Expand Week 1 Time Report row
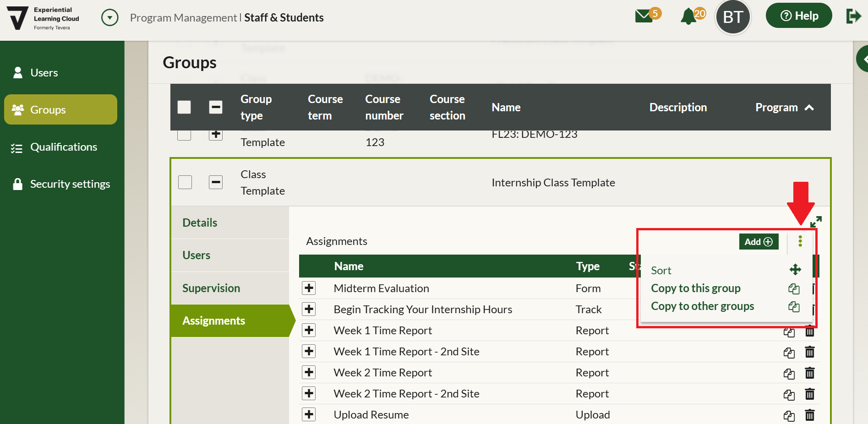The height and width of the screenshot is (424, 868). pos(309,330)
